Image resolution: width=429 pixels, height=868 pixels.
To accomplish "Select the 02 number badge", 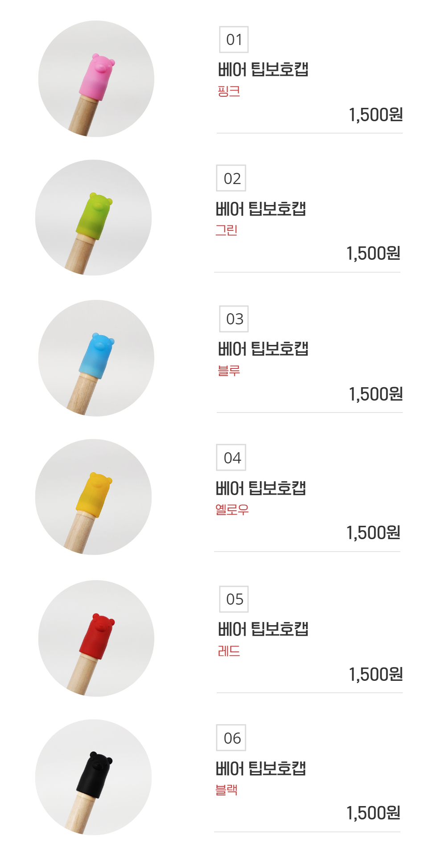I will [231, 178].
